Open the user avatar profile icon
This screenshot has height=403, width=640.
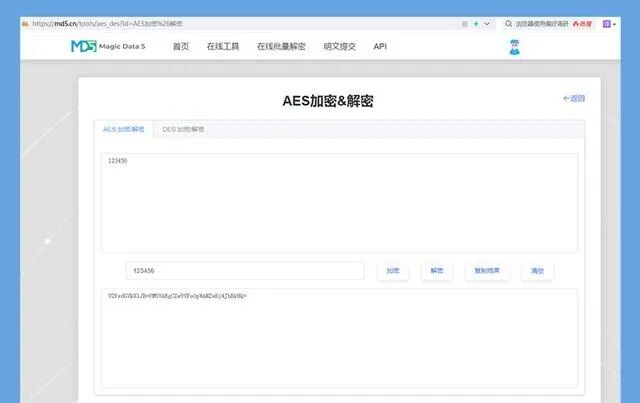click(x=514, y=47)
